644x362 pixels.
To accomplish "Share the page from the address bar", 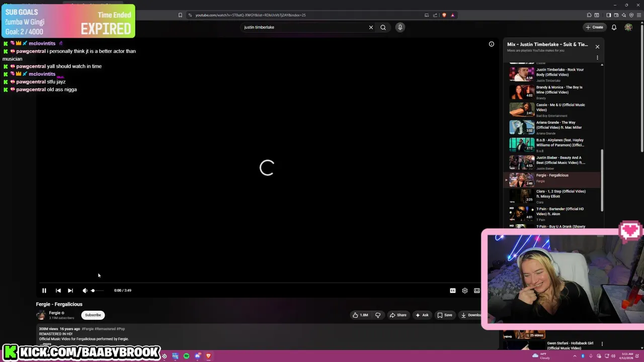I will click(x=435, y=15).
